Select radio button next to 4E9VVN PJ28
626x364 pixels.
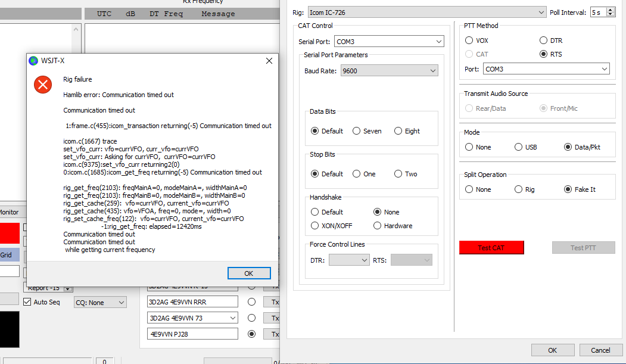pyautogui.click(x=251, y=334)
